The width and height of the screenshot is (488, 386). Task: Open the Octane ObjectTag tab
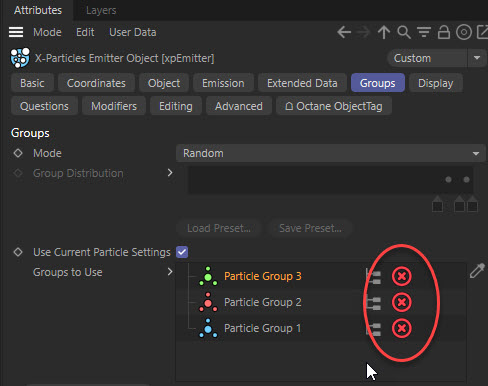point(334,106)
